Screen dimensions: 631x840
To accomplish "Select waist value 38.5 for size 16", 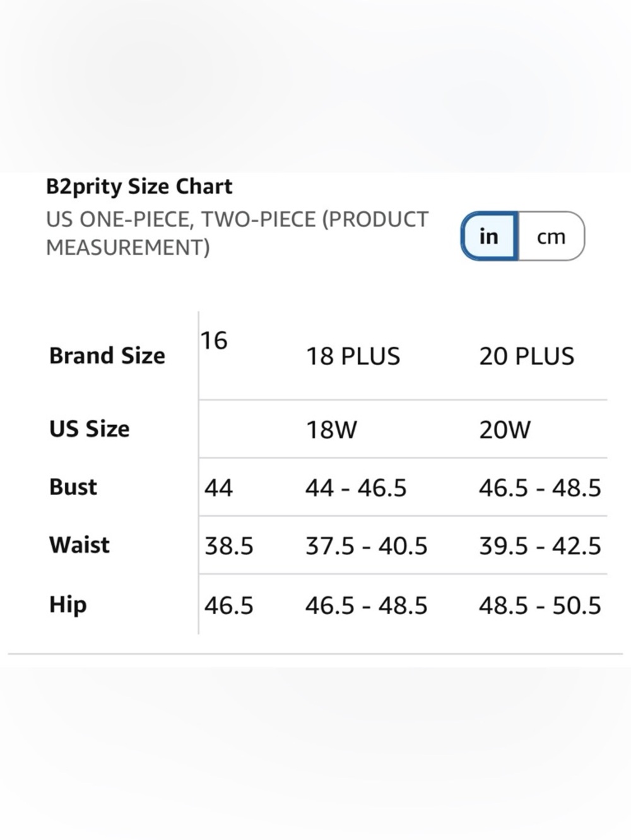I will 228,546.
